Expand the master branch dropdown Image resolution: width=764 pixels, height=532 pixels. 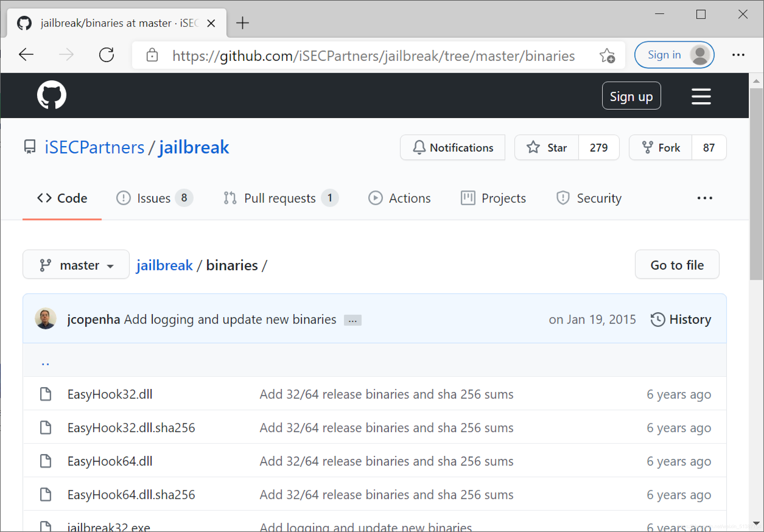pyautogui.click(x=76, y=265)
